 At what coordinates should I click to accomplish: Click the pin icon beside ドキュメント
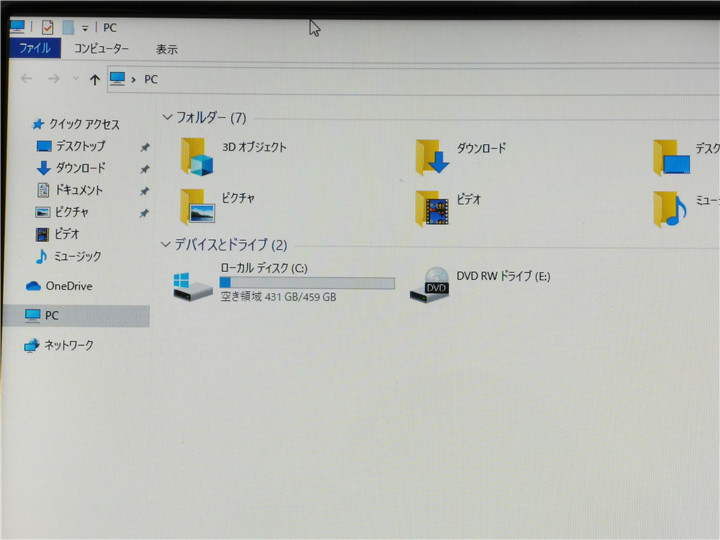(x=145, y=191)
